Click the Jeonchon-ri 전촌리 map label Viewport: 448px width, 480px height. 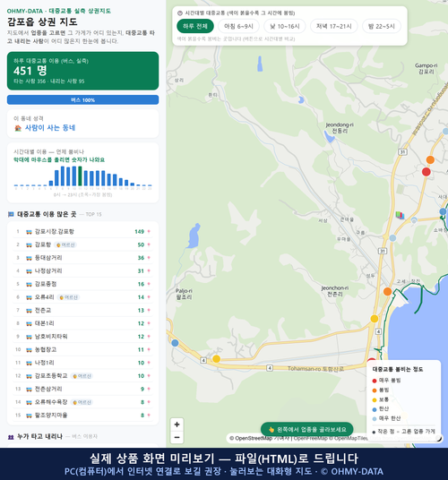point(335,291)
